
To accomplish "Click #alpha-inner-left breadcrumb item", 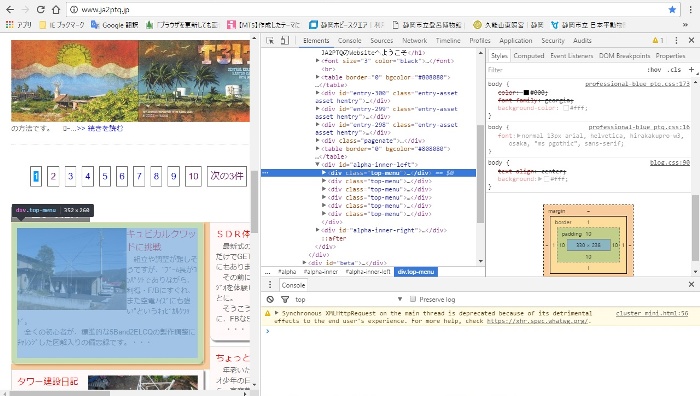I will click(368, 272).
